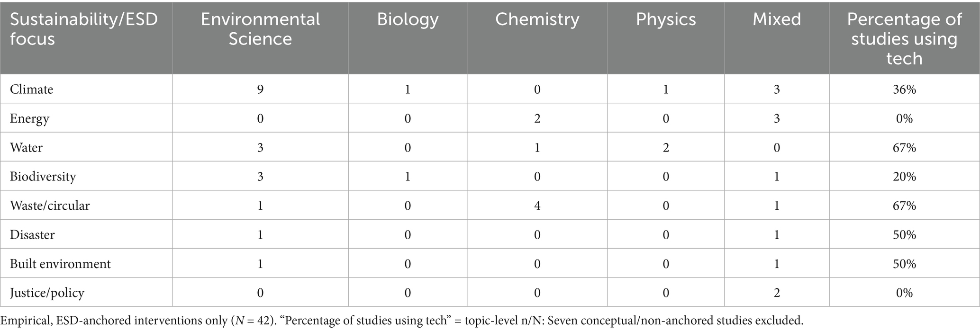Select the Climate row label
Image resolution: width=980 pixels, height=331 pixels.
click(x=31, y=89)
